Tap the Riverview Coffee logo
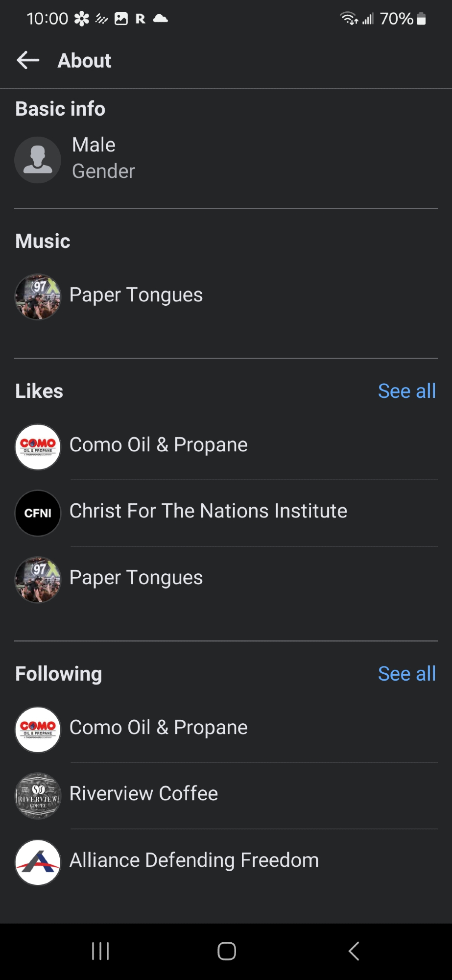Viewport: 452px width, 980px height. [38, 796]
